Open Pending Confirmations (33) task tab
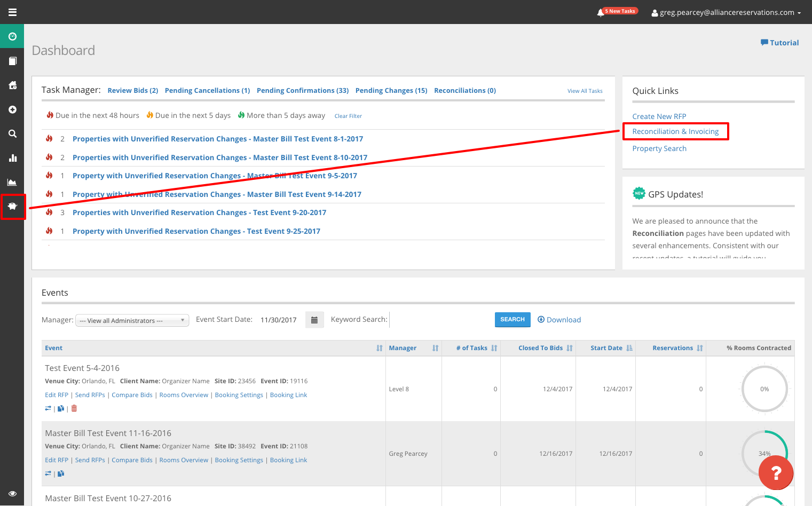812x506 pixels. tap(303, 91)
